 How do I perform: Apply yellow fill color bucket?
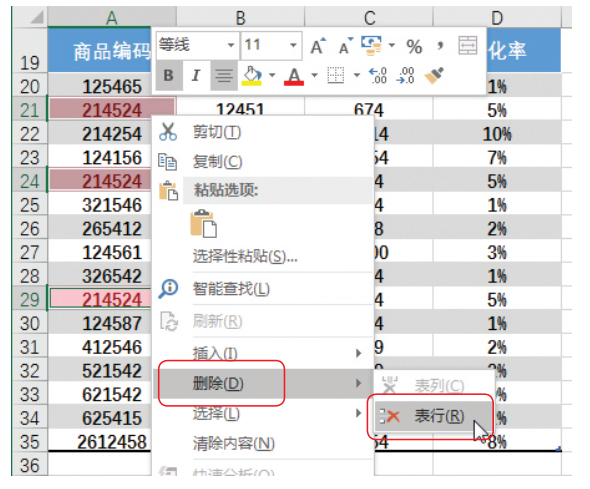pos(252,76)
